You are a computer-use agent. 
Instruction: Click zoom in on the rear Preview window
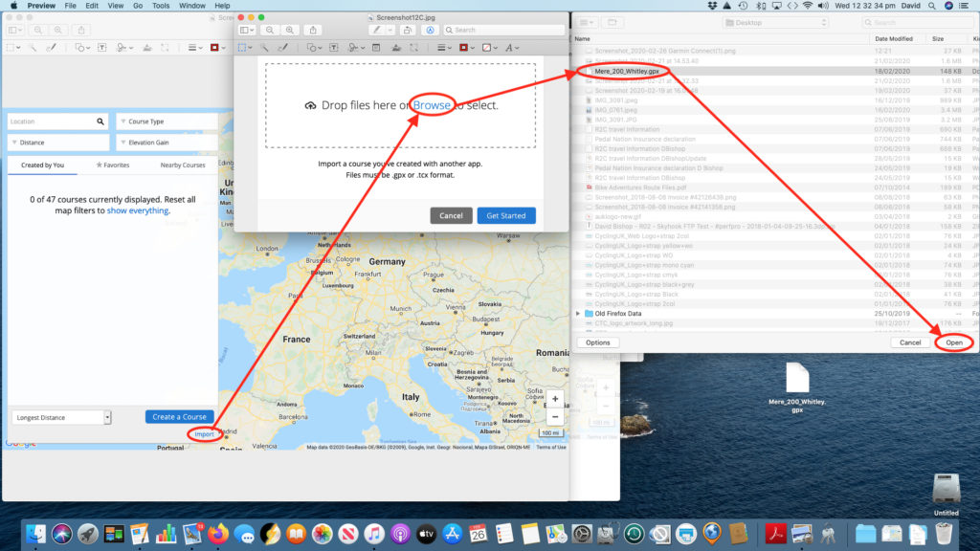(x=58, y=30)
